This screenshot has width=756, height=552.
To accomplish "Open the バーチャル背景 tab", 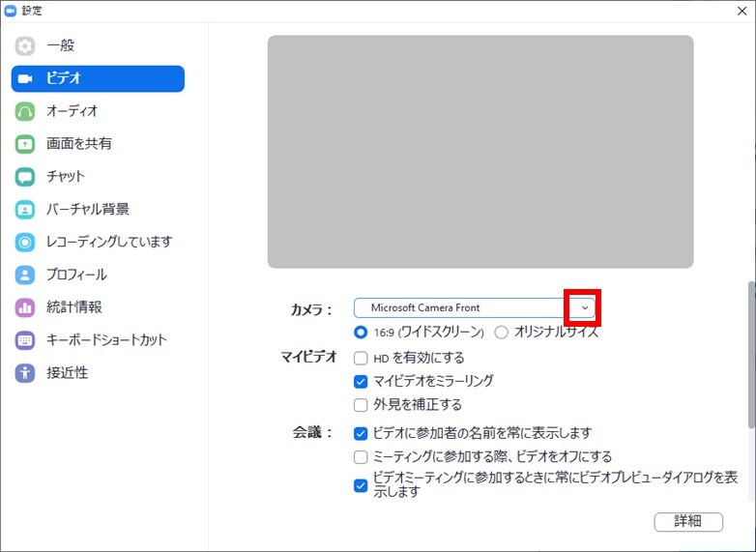I will pyautogui.click(x=98, y=209).
